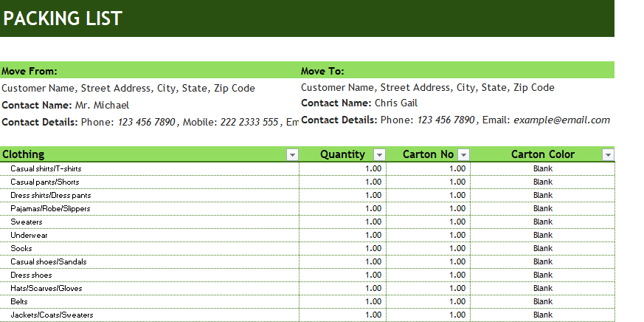
Task: Select the Quantity column header
Action: [x=342, y=154]
